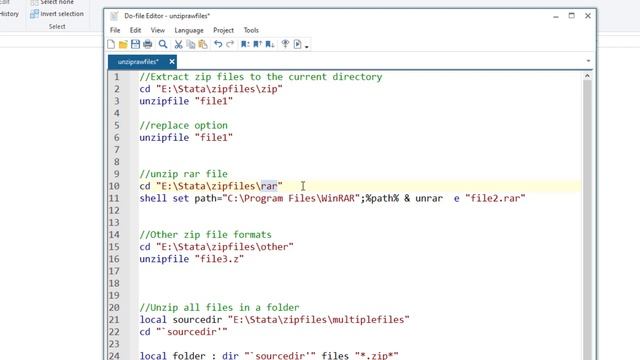
Task: Click line number 11 in the gutter
Action: [x=115, y=198]
